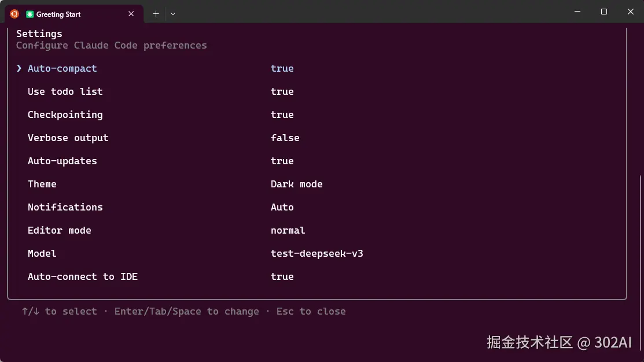The height and width of the screenshot is (362, 644).
Task: Minimize the terminal window
Action: click(577, 12)
